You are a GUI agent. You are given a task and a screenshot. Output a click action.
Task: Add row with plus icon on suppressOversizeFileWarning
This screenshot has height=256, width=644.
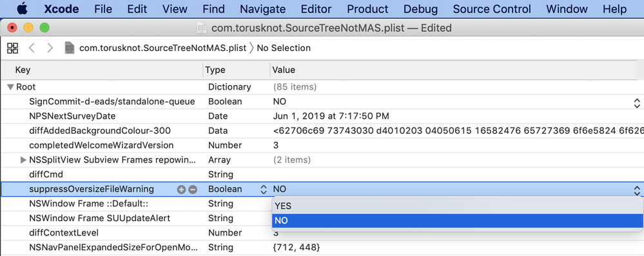coord(181,190)
